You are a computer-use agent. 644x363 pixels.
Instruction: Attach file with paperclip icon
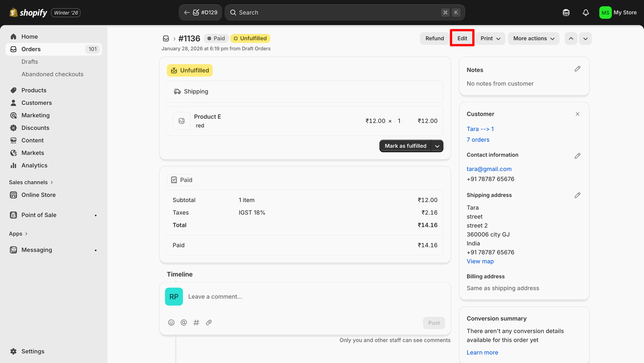pyautogui.click(x=209, y=322)
